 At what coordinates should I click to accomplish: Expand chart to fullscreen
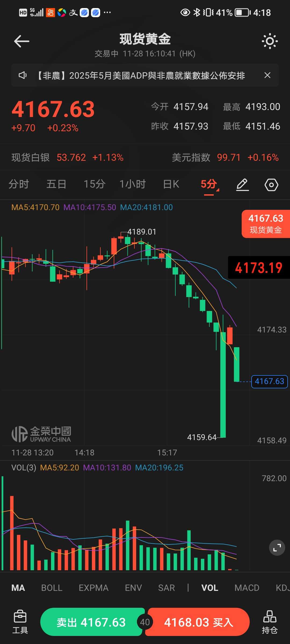(x=277, y=547)
